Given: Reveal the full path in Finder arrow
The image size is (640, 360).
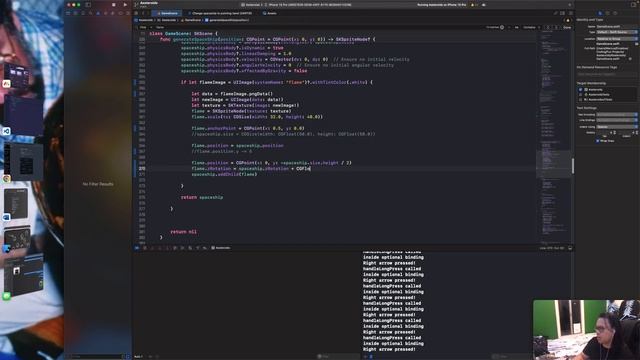Looking at the screenshot, I should [x=630, y=59].
